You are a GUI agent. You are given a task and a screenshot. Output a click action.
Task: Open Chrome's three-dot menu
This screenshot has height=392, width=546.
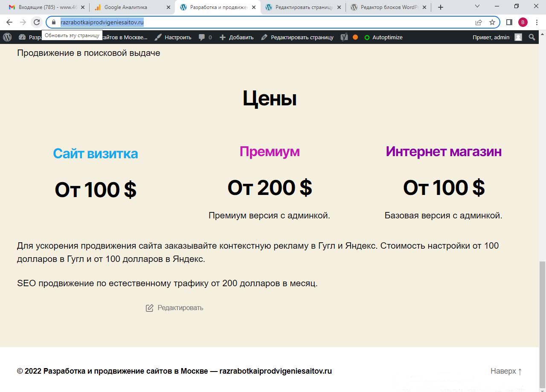pyautogui.click(x=537, y=22)
